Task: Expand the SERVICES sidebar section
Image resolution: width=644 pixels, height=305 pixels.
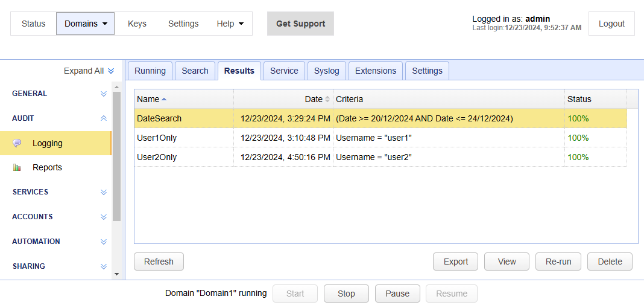Action: (x=104, y=192)
